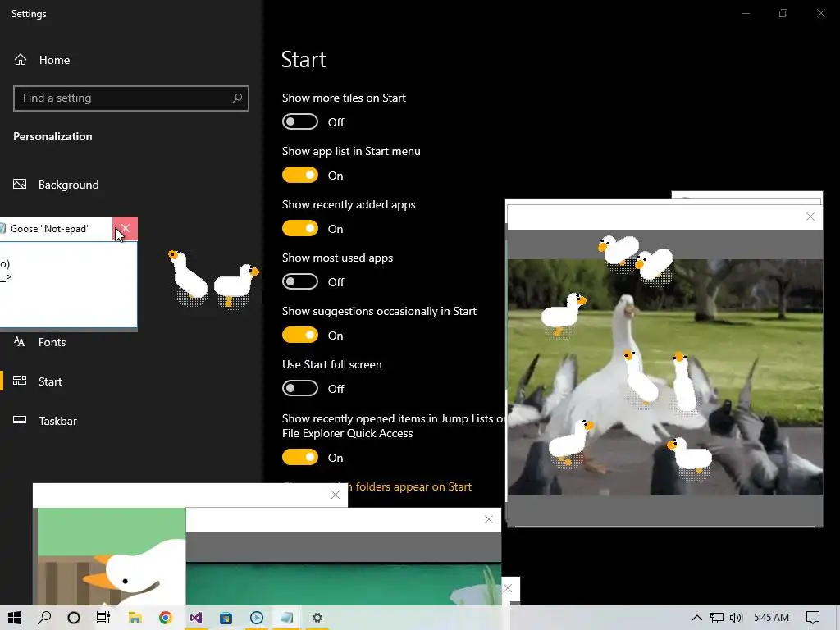Viewport: 840px width, 630px height.
Task: Close the Settings window
Action: [820, 13]
